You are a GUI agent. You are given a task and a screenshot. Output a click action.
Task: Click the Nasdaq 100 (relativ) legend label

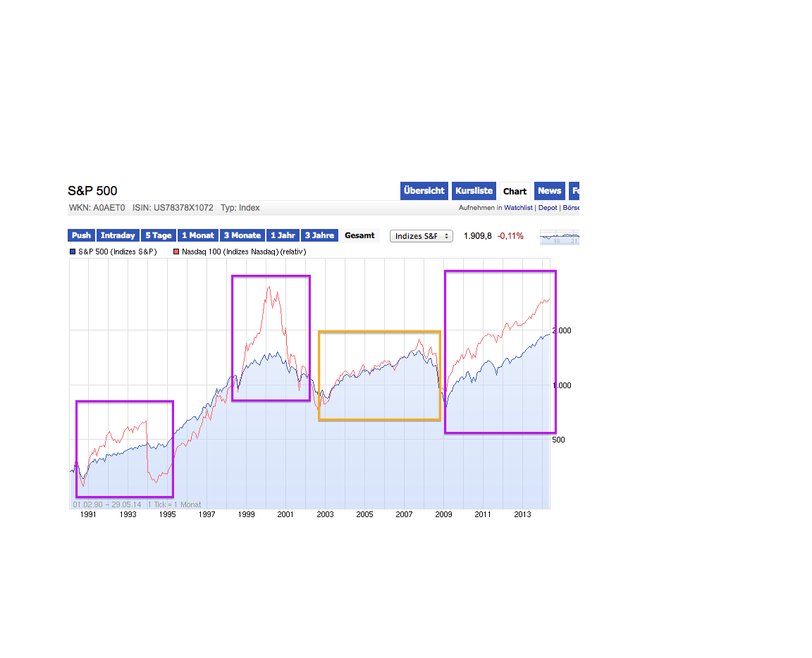pyautogui.click(x=244, y=252)
